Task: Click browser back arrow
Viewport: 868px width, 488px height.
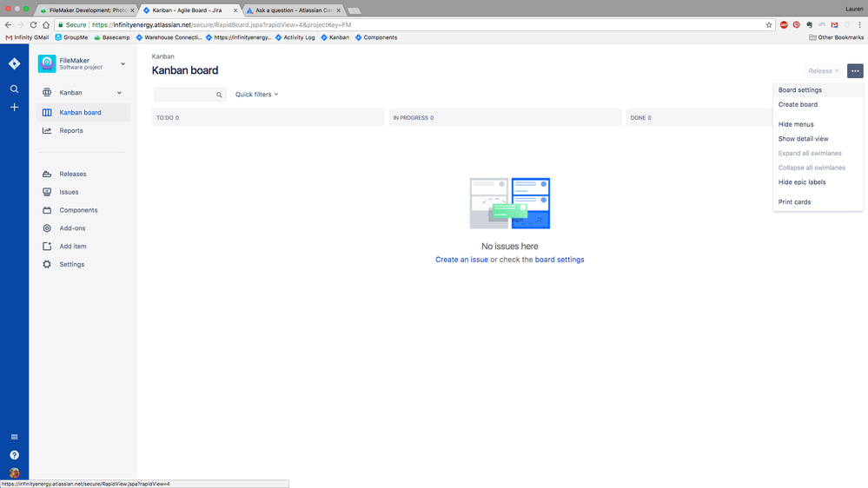Action: 8,25
